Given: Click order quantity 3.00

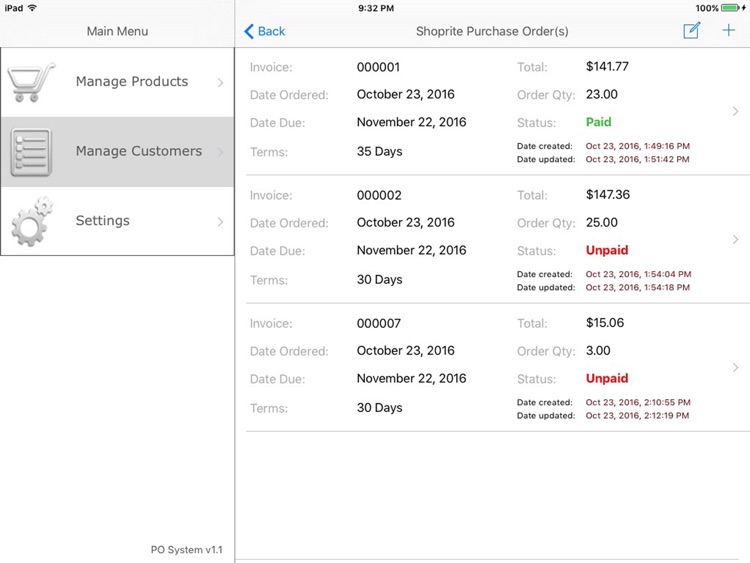Looking at the screenshot, I should tap(598, 351).
